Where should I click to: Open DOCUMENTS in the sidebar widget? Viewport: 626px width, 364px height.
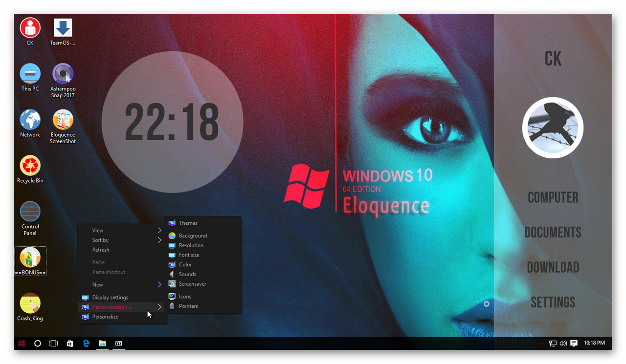tap(553, 233)
